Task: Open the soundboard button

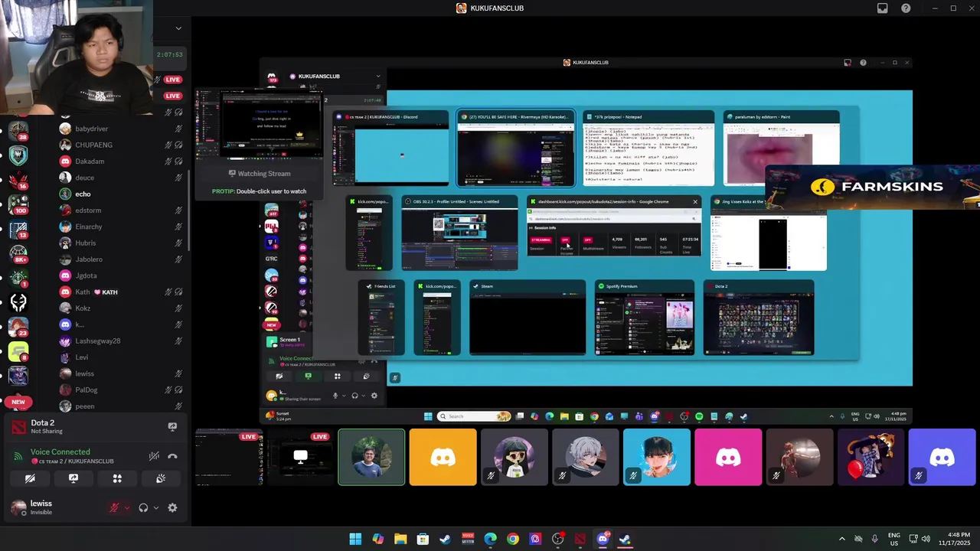Action: pos(161,478)
